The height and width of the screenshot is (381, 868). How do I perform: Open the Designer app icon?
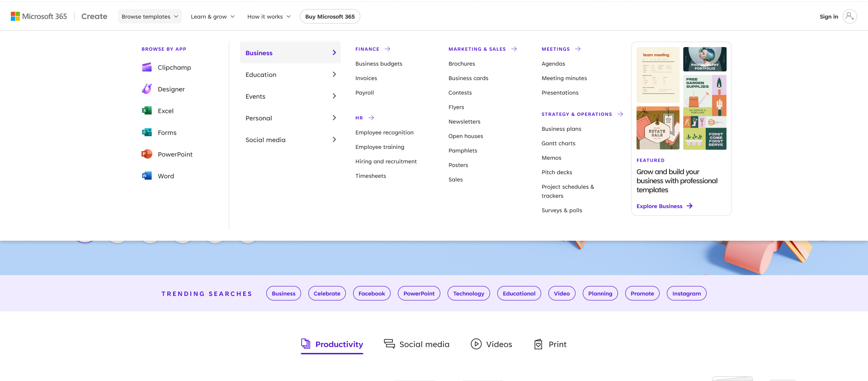pos(147,89)
